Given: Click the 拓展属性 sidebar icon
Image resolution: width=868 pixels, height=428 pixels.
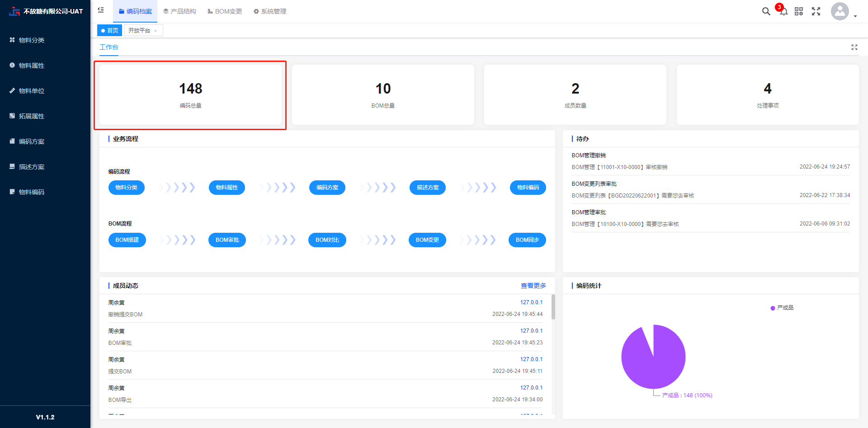Looking at the screenshot, I should [12, 116].
